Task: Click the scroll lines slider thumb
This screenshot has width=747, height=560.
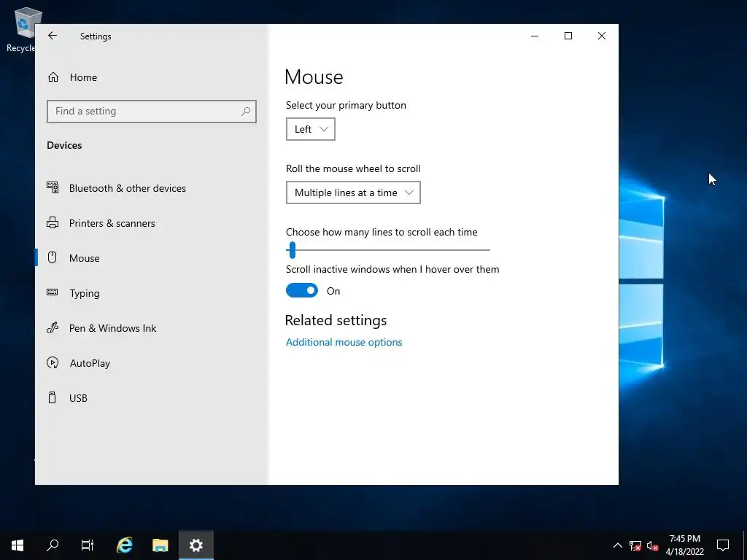Action: tap(293, 250)
